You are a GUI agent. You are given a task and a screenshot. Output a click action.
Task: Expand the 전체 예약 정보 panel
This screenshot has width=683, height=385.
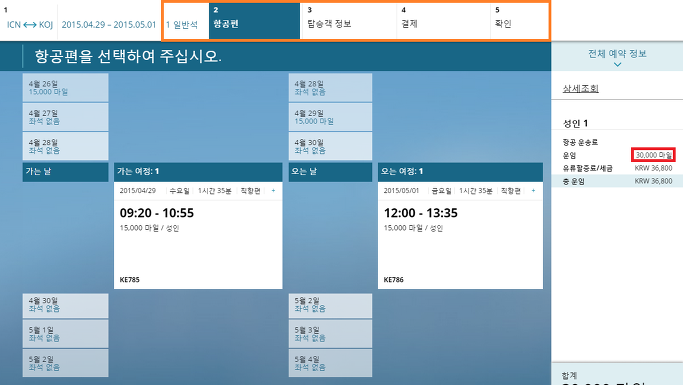[x=617, y=57]
